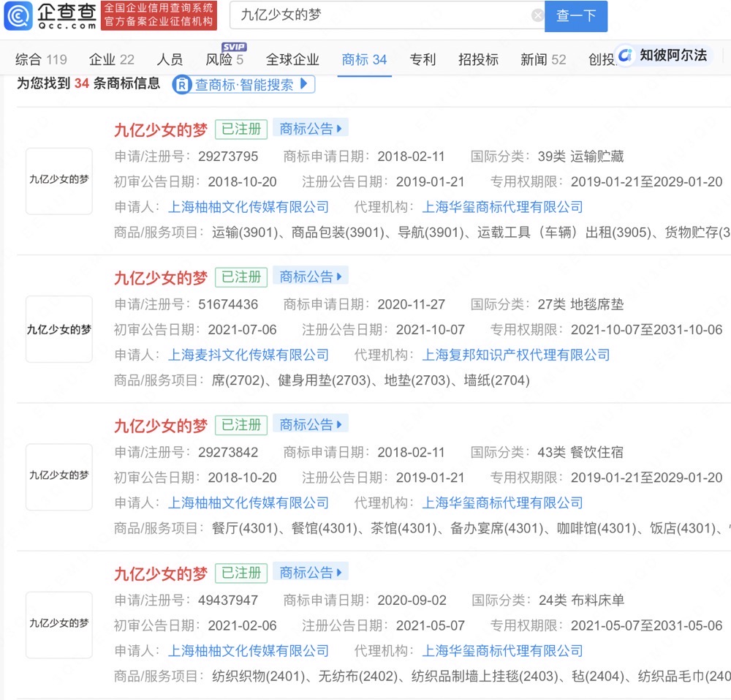The image size is (731, 700).
Task: Click 已注册 badge for trademark 29273842
Action: pos(241,425)
